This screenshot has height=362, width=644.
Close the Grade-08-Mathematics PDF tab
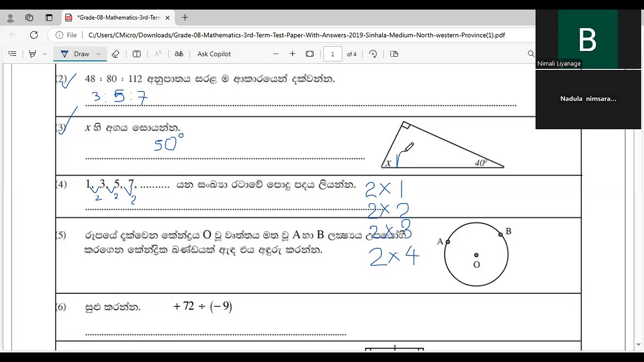coord(168,18)
